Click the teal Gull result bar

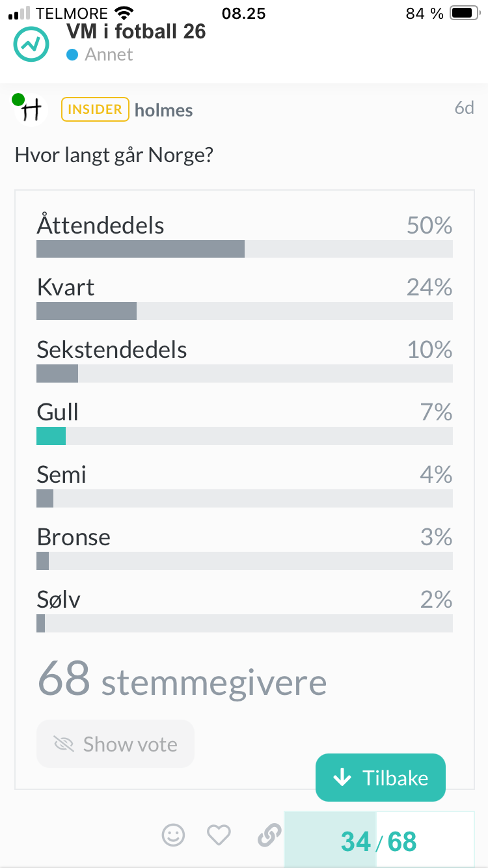51,436
